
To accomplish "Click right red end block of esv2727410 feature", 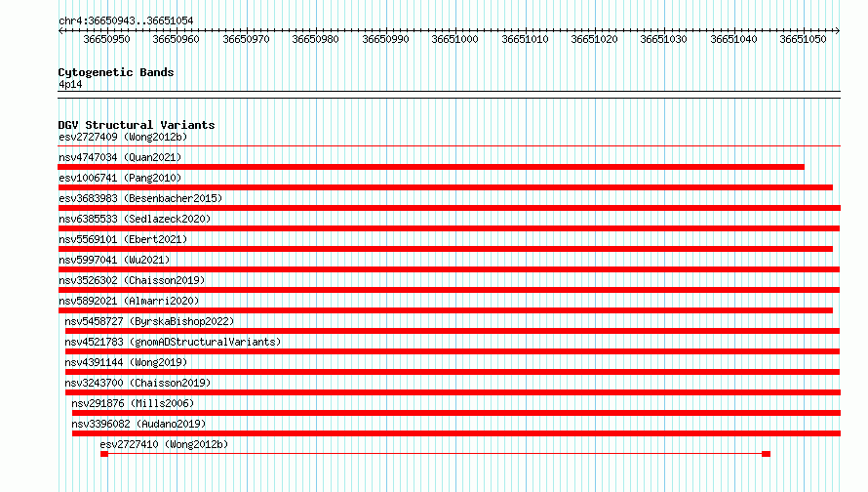I will click(x=767, y=454).
